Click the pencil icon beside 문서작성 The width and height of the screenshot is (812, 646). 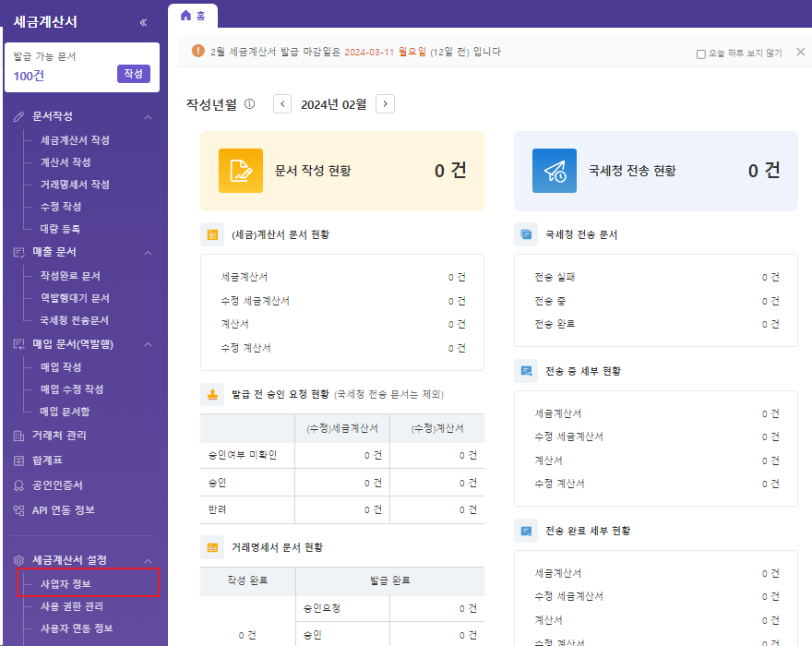(19, 116)
